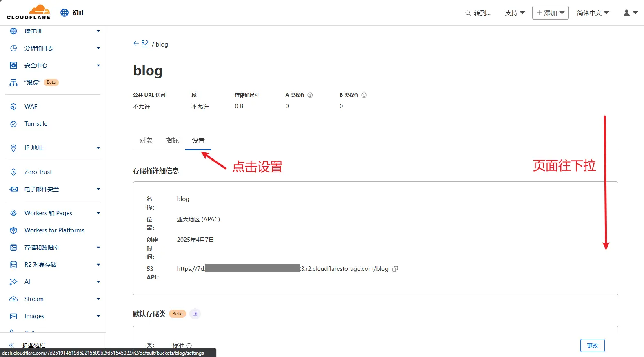The image size is (644, 357).
Task: Click the Stream cloud icon
Action: coord(13,299)
